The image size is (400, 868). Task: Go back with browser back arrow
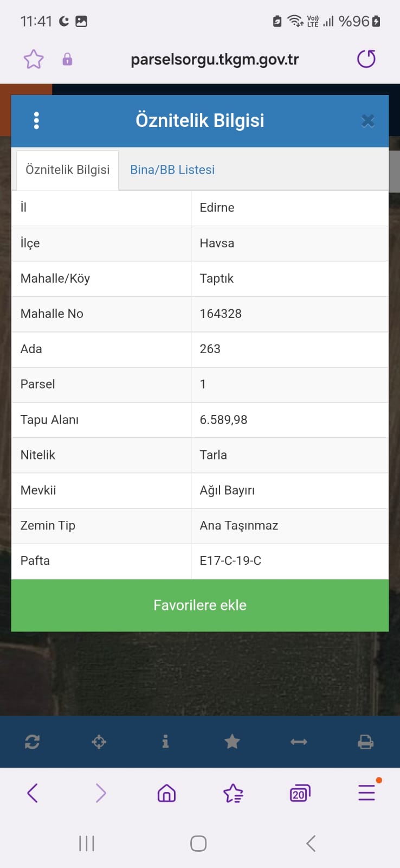pyautogui.click(x=33, y=793)
